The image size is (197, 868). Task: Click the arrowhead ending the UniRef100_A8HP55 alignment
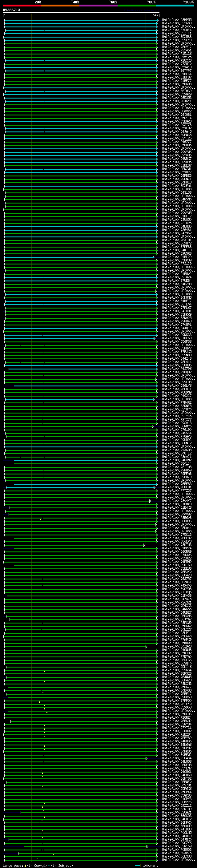pyautogui.click(x=158, y=20)
